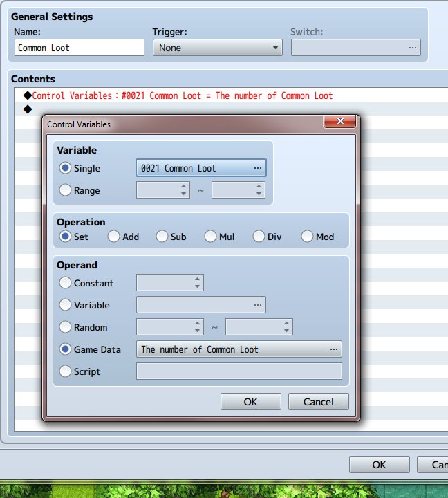Close the Control Variables dialog
This screenshot has width=448, height=498.
339,121
